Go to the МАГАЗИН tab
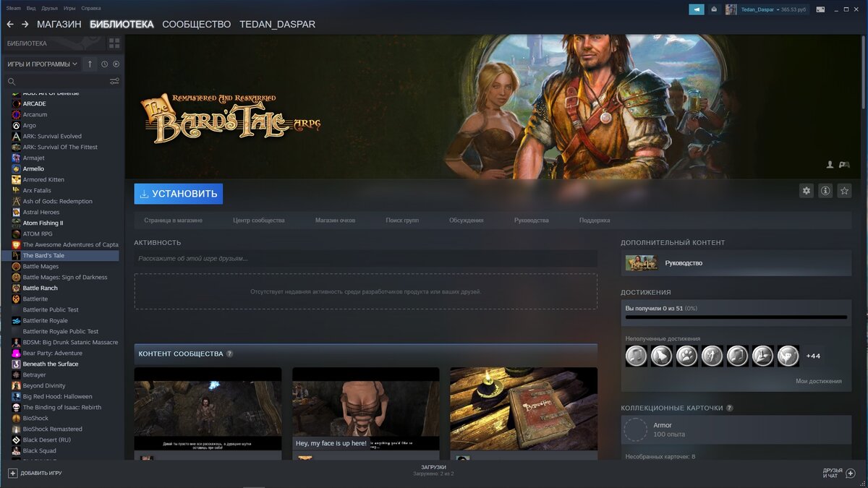The height and width of the screenshot is (488, 868). click(59, 24)
